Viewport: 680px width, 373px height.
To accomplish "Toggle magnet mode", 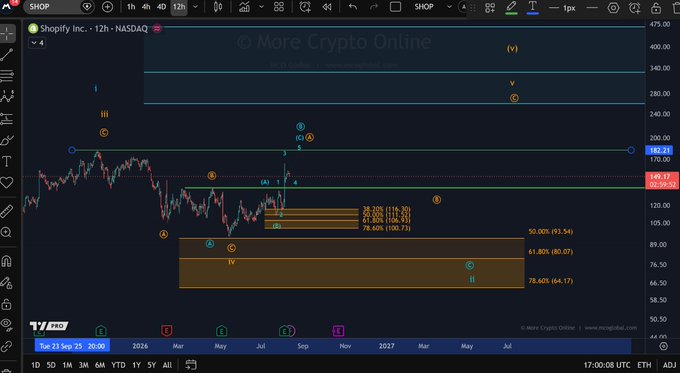I will click(x=7, y=261).
